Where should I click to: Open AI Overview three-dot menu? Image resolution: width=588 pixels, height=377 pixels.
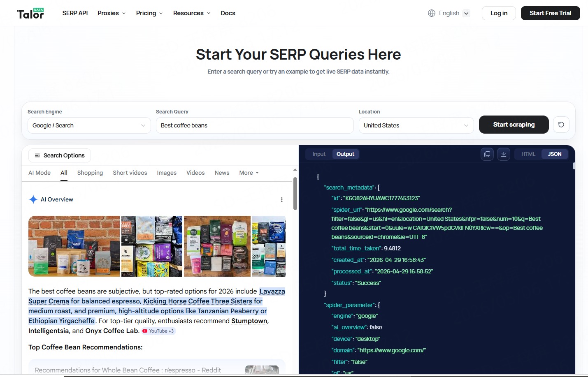coord(282,200)
